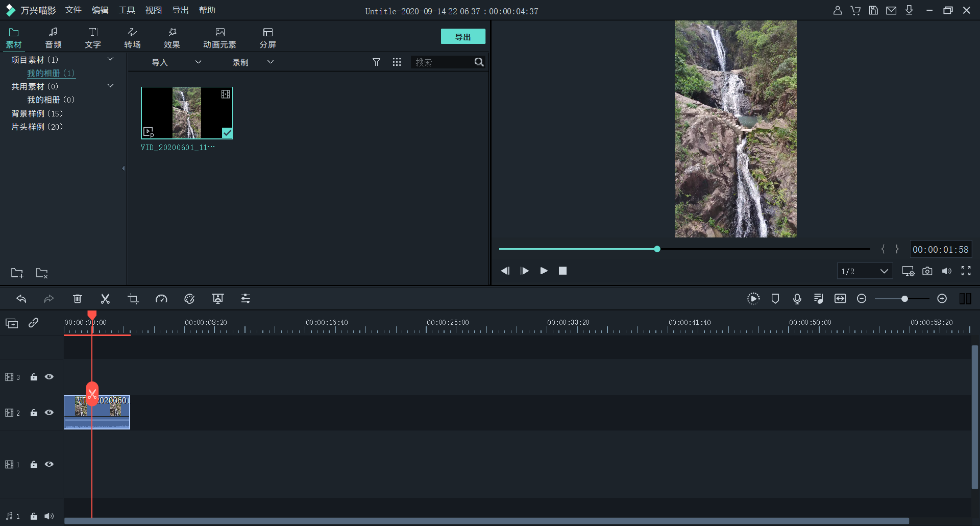Lock video track 2
Screen dimensions: 980x526
[x=34, y=413]
